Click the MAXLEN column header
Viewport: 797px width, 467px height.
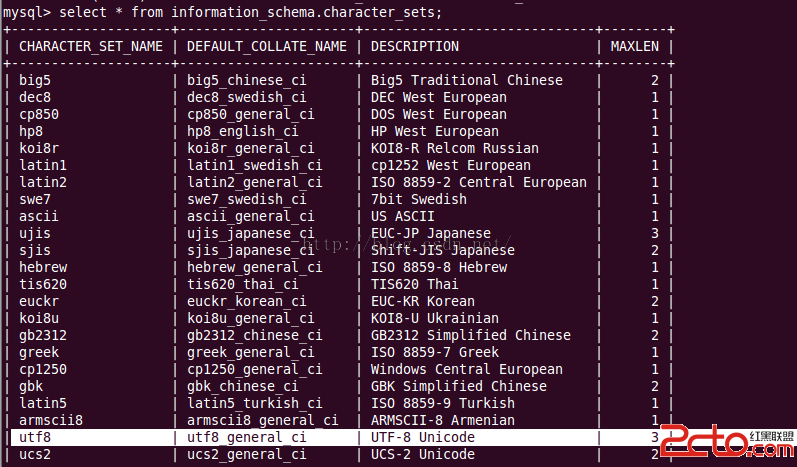634,46
